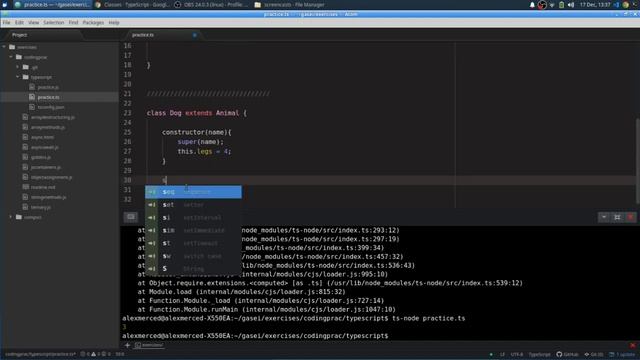Maximize the terminal panel
This screenshot has width=640, height=360.
(617, 217)
